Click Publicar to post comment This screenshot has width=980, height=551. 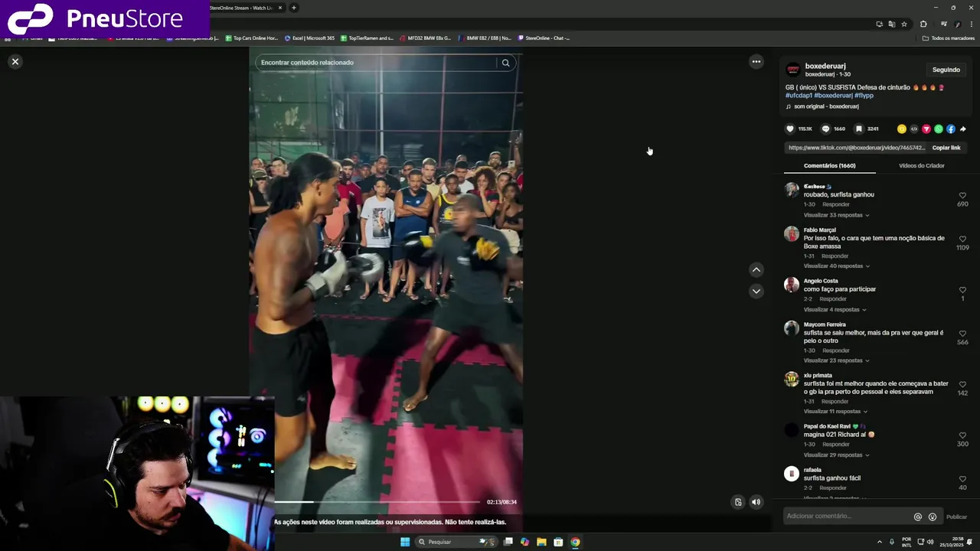956,517
